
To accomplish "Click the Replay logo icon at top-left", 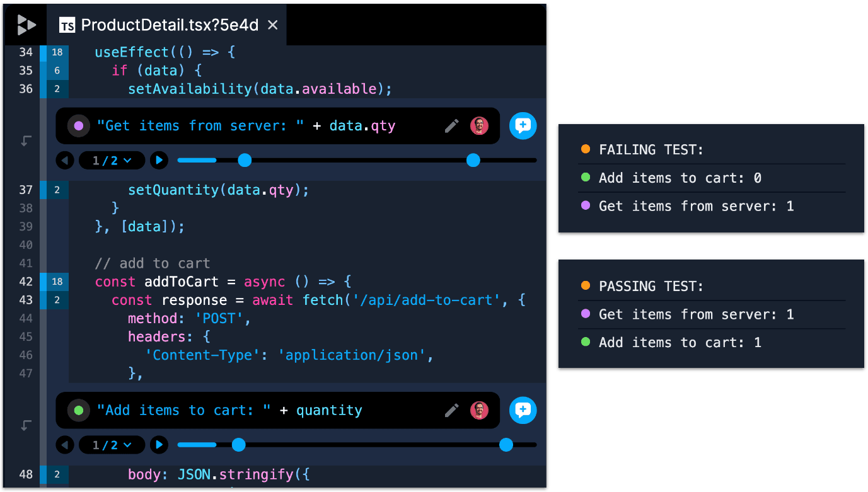I will tap(26, 25).
